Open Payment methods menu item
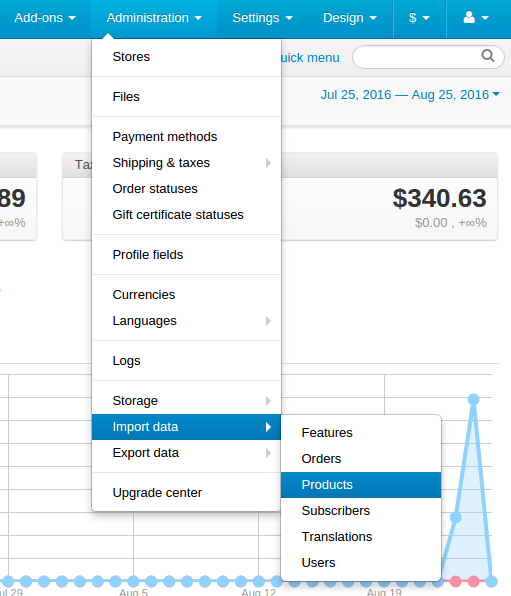 point(186,136)
